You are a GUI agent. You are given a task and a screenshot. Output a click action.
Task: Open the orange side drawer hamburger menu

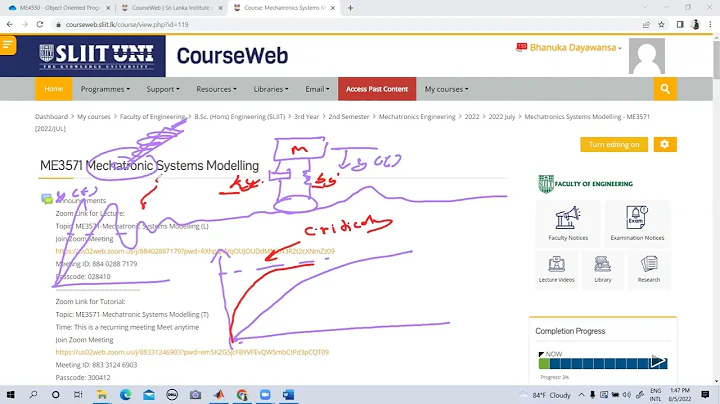pos(8,45)
